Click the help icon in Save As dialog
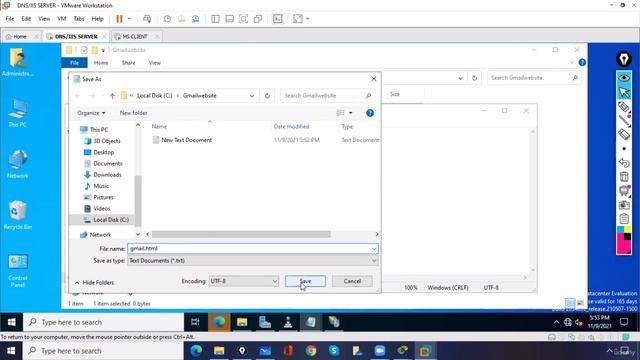 click(370, 113)
